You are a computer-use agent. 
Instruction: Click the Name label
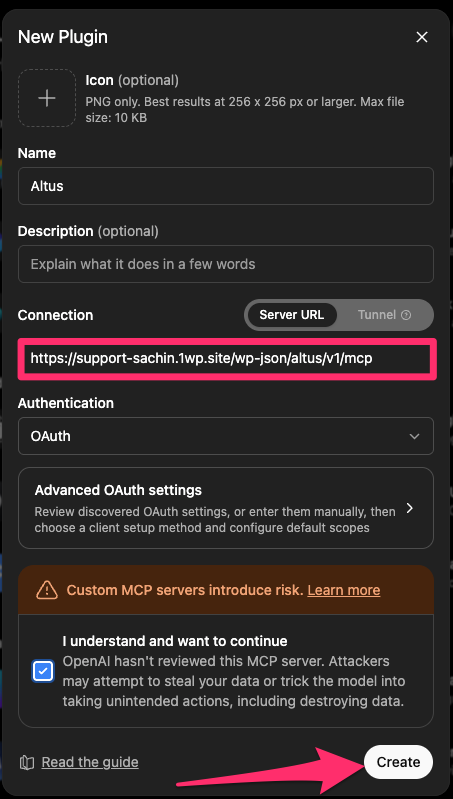[37, 153]
